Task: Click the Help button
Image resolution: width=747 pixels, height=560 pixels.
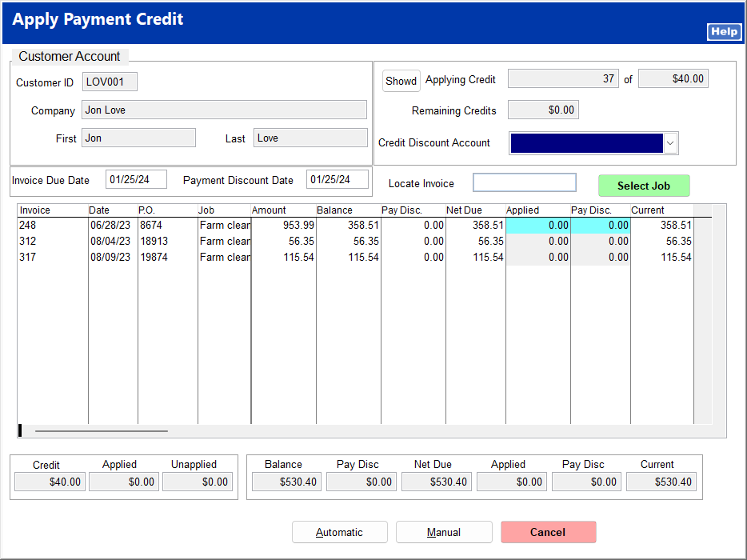Action: click(724, 32)
